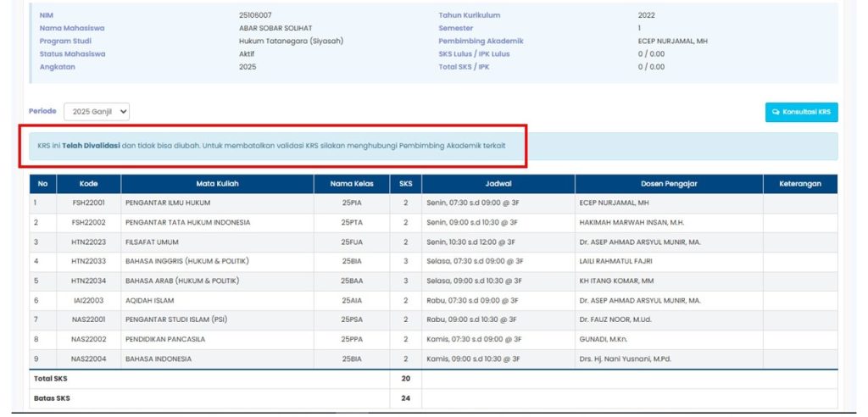This screenshot has height=417, width=868.
Task: Click academic advisor ECEP NURJAMAL, MH in header
Action: (x=673, y=41)
